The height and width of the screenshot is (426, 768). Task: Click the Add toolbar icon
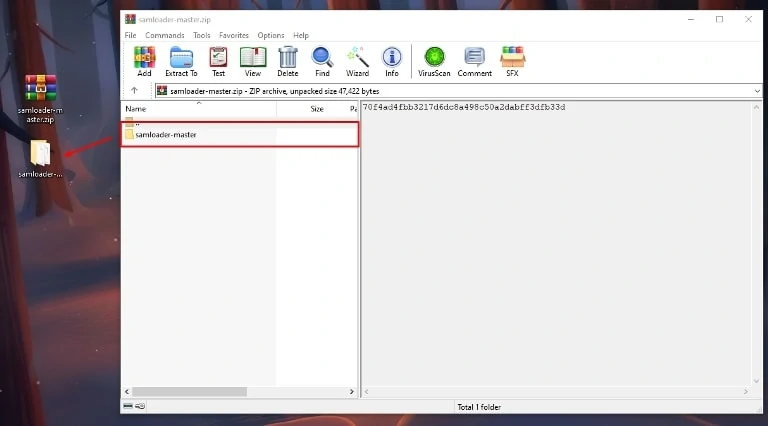coord(144,61)
